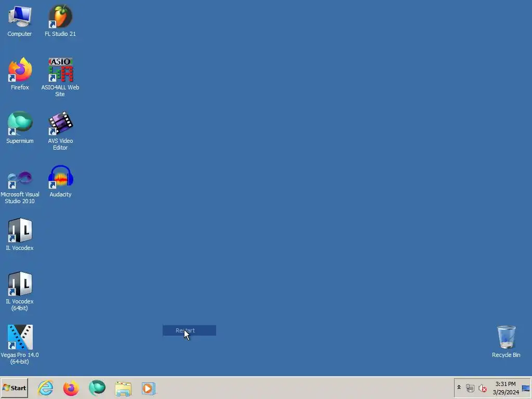The image size is (532, 399).
Task: Select the Computer desktop icon
Action: click(x=20, y=21)
